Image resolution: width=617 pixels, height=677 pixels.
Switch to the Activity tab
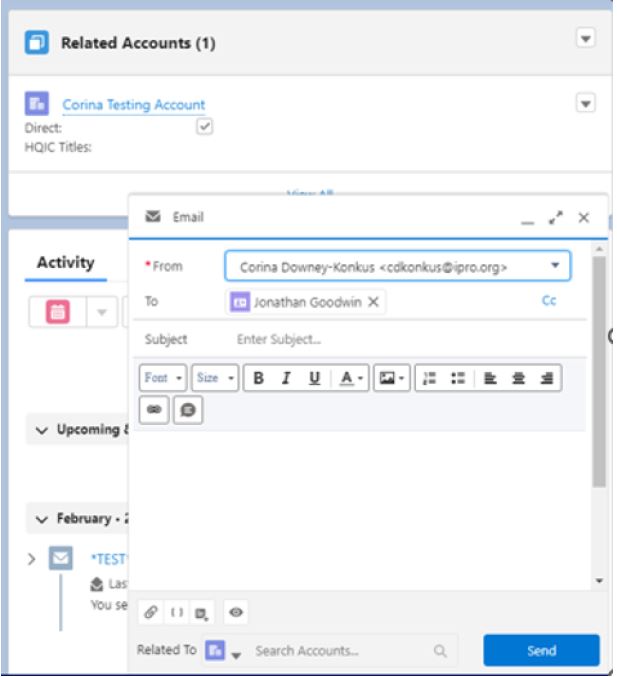(66, 263)
